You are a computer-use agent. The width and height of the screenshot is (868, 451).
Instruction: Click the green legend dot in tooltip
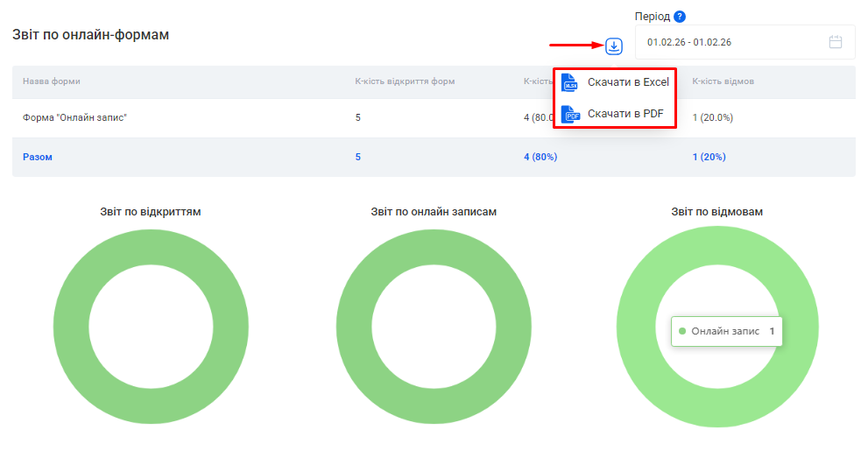682,332
